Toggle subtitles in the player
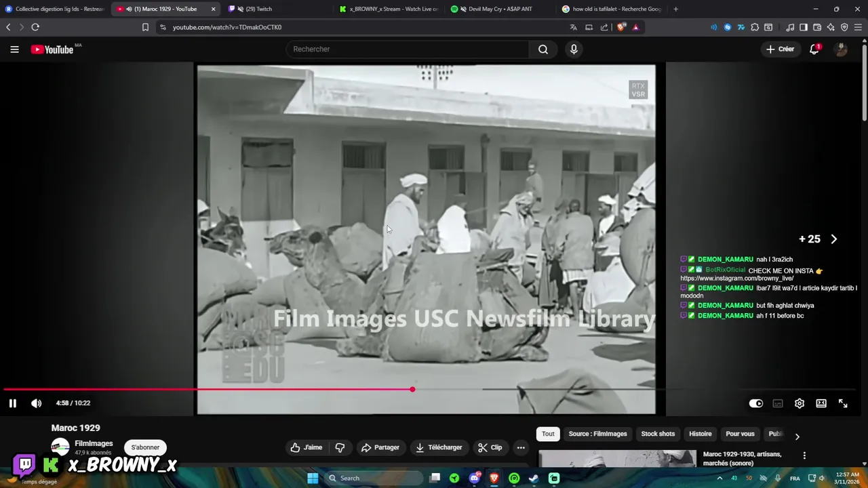 [x=778, y=403]
